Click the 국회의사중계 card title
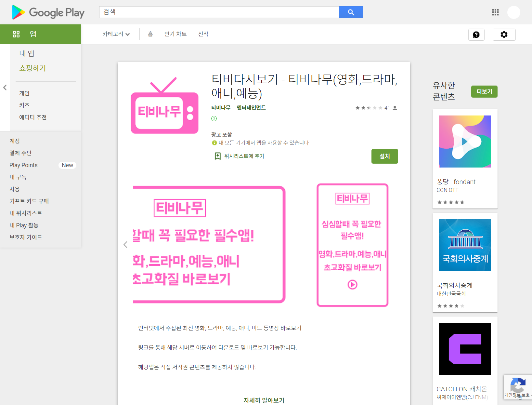Image resolution: width=532 pixels, height=405 pixels. [455, 285]
